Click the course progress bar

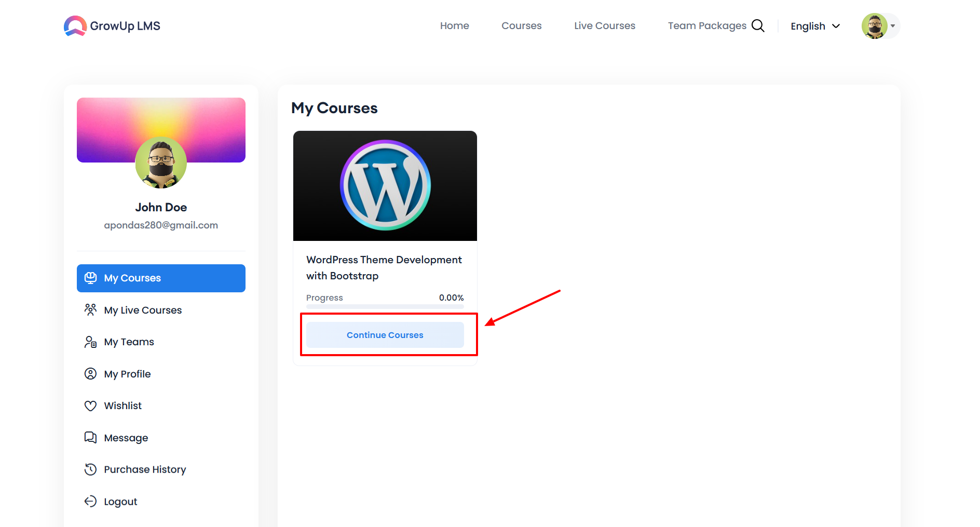385,306
